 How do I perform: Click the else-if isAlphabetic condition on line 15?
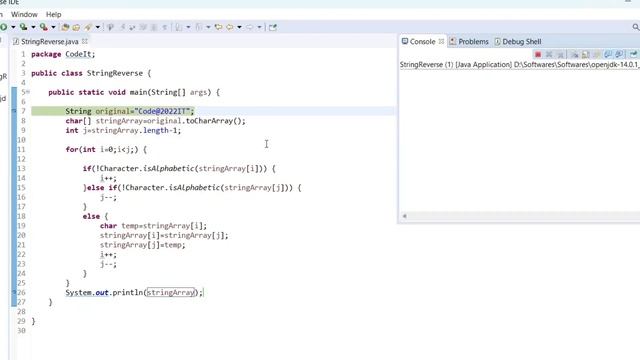pyautogui.click(x=192, y=188)
